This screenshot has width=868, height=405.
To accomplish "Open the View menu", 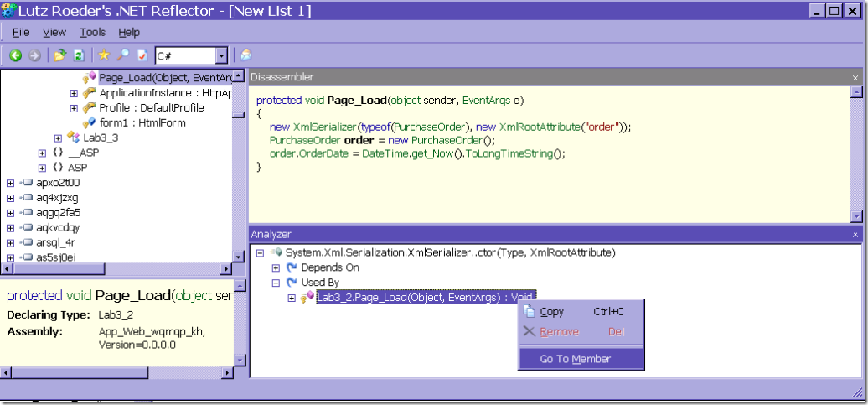I will (x=54, y=32).
